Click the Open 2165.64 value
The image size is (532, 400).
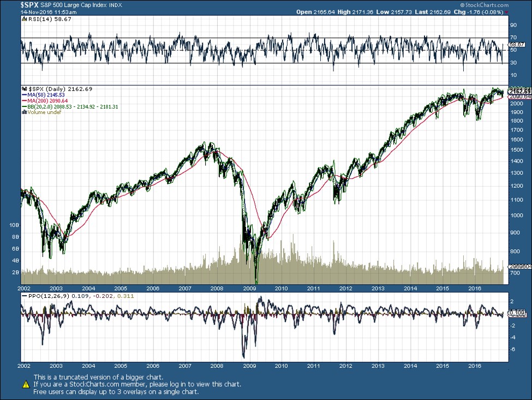tap(315, 12)
